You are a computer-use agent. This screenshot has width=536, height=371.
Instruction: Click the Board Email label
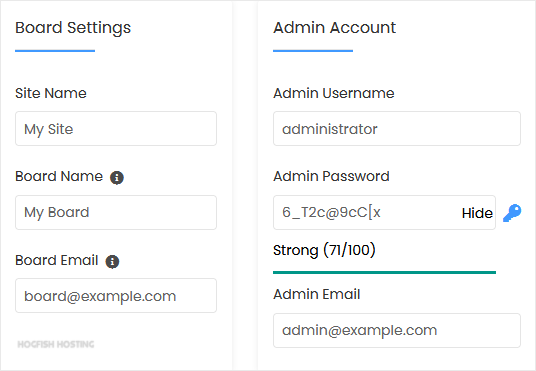(x=57, y=260)
